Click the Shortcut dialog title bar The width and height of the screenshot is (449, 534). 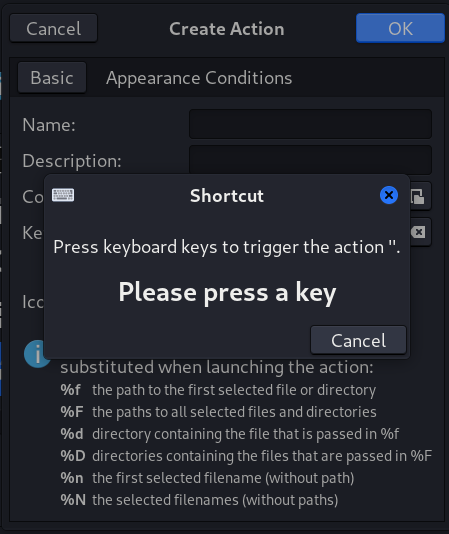pos(227,196)
